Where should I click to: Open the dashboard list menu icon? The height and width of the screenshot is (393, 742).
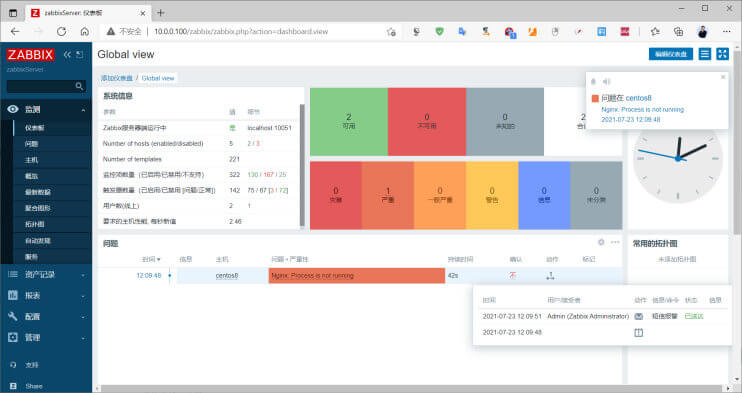(x=705, y=54)
